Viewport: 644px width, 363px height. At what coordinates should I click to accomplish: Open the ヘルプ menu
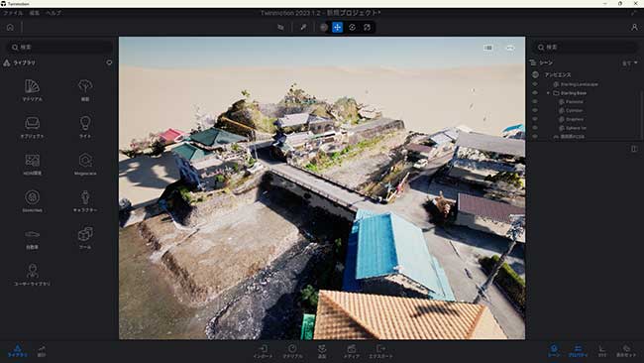coord(54,13)
